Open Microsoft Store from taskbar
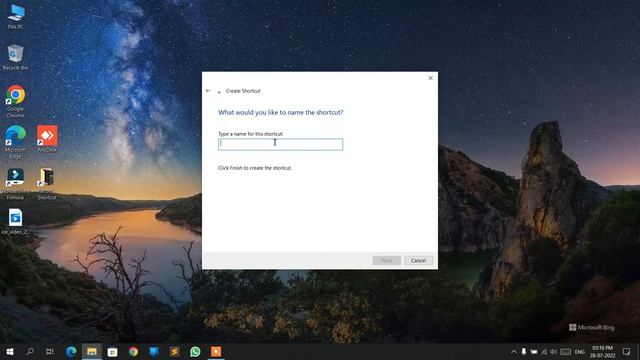Screen dimensions: 640x360 point(112,351)
